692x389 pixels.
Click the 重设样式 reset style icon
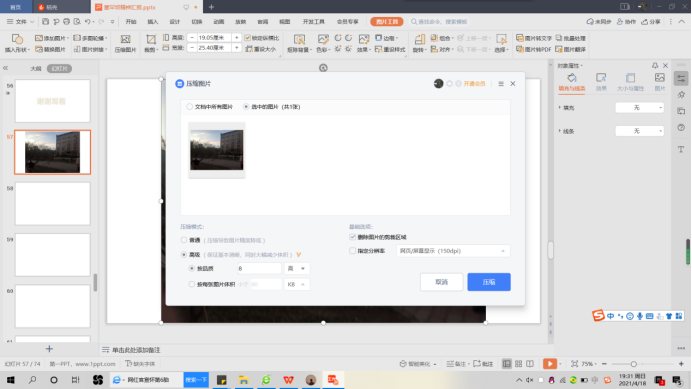click(378, 49)
